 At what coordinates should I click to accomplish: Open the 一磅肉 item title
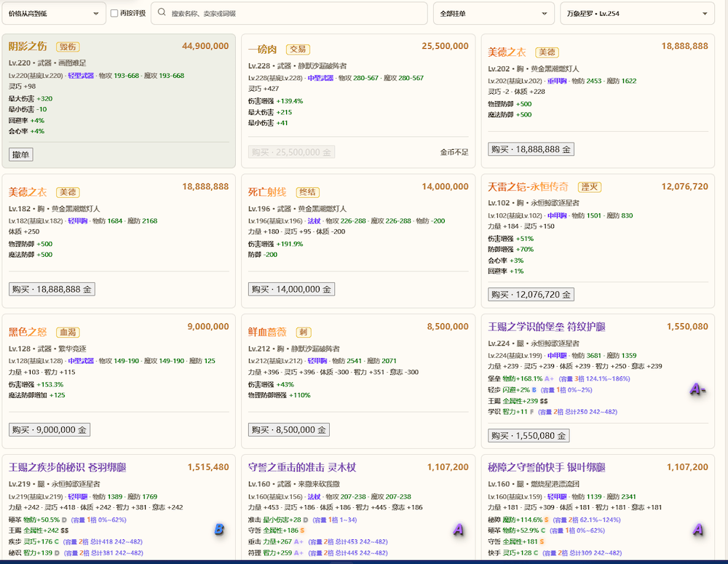[262, 49]
